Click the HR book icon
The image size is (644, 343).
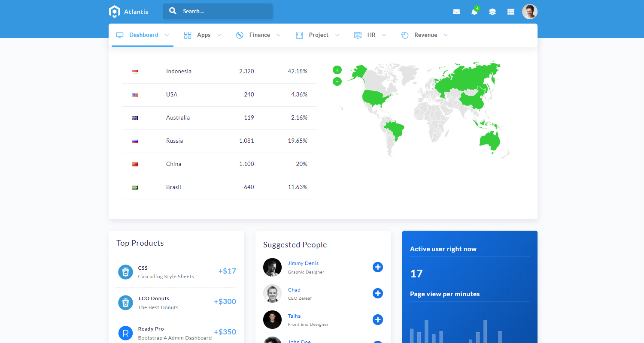(x=358, y=35)
